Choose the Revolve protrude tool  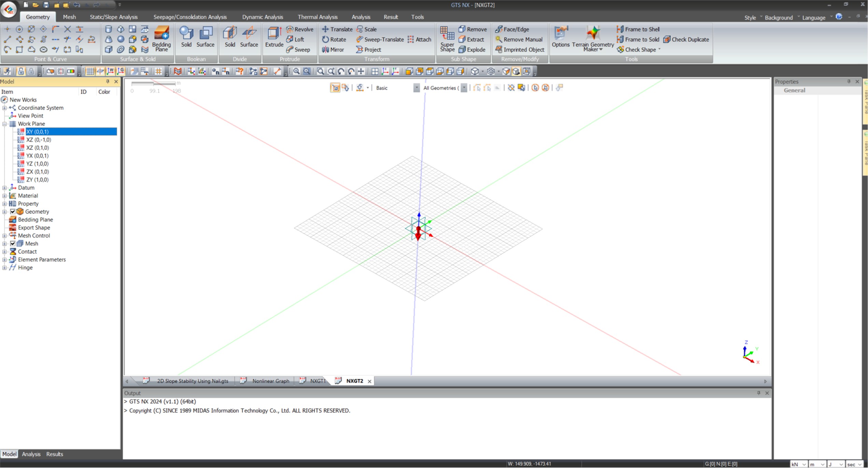click(x=300, y=29)
